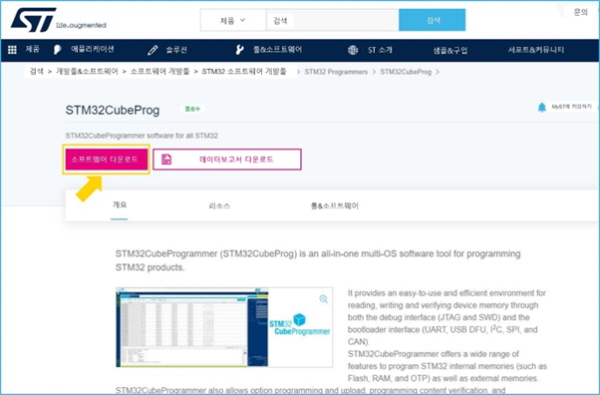Open the 샘플&구입 menu item

click(x=450, y=50)
